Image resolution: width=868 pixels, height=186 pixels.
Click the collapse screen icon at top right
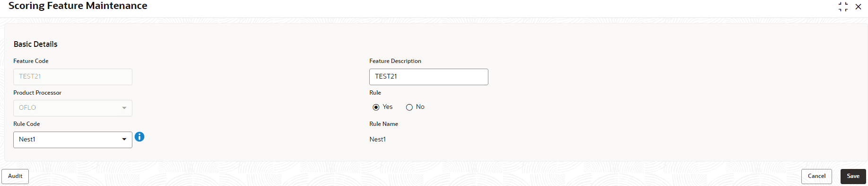(x=843, y=7)
